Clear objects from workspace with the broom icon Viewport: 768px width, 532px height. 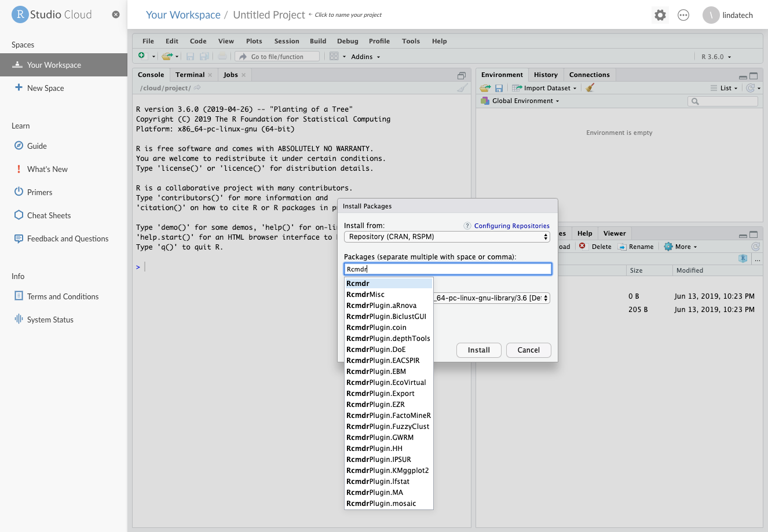pos(590,87)
